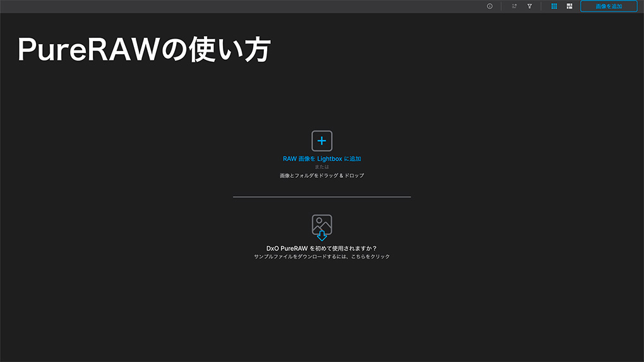Click the DxO PureRAW を初めて使用されますか？ heading
The image size is (644, 362).
[x=321, y=248]
